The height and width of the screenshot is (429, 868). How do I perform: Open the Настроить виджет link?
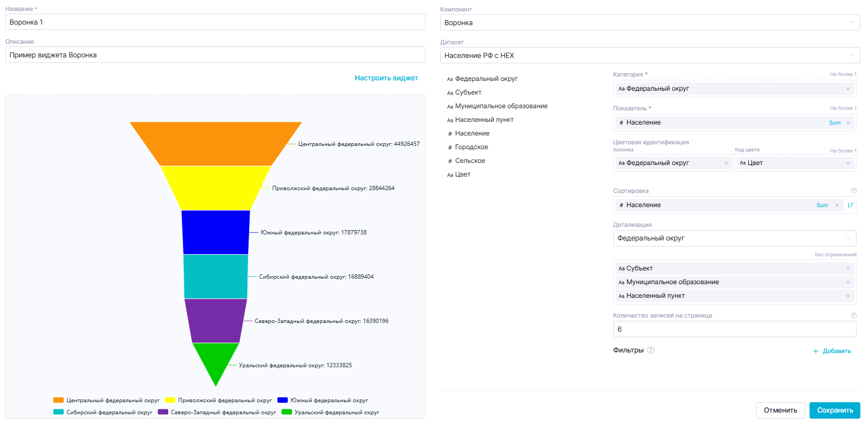(386, 78)
